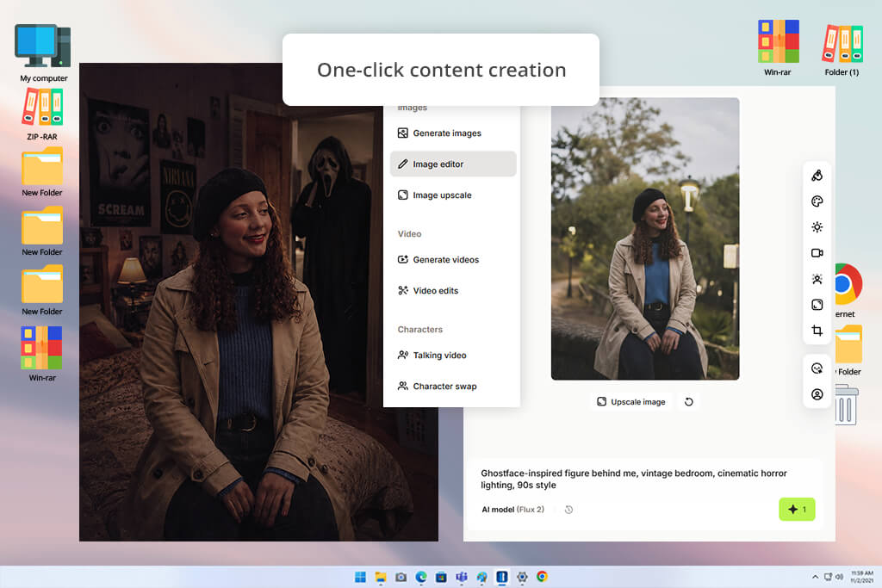Open the My computer desktop icon
882x588 pixels.
(43, 53)
